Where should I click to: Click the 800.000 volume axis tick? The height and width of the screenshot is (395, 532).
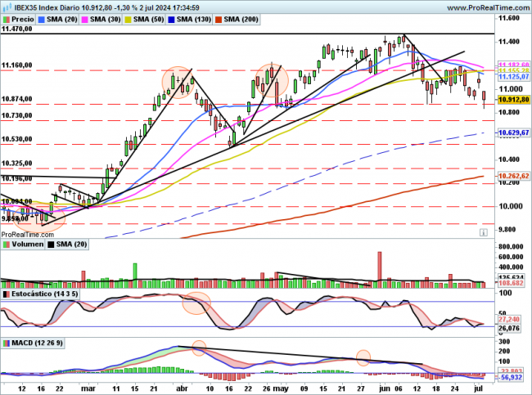click(511, 246)
